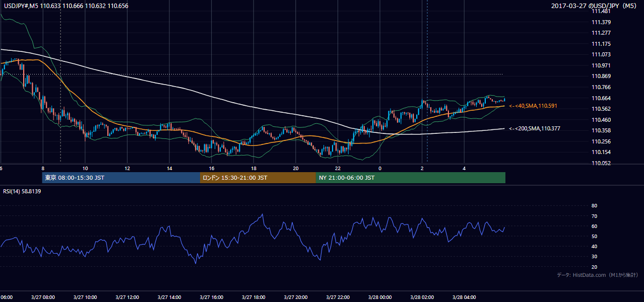Click price level 110.256 on the axis

click(x=601, y=141)
